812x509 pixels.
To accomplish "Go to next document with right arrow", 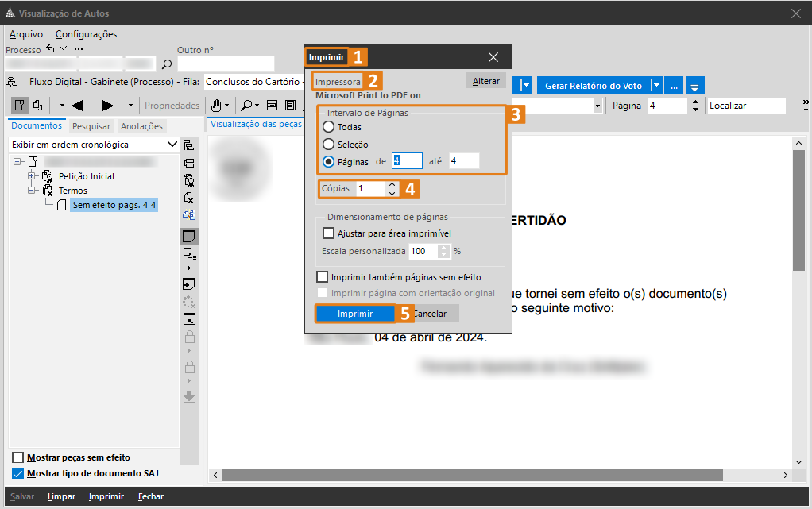I will (106, 106).
